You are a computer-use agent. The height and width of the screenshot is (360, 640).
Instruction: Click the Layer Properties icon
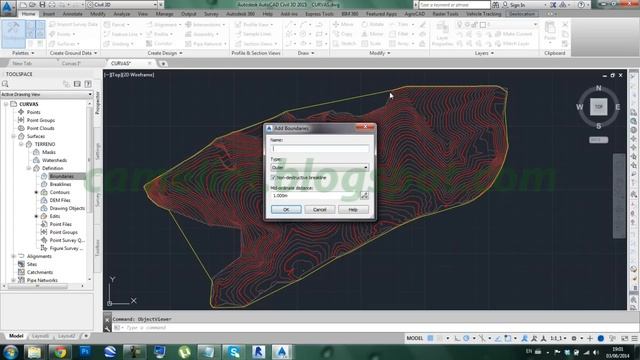[442, 33]
